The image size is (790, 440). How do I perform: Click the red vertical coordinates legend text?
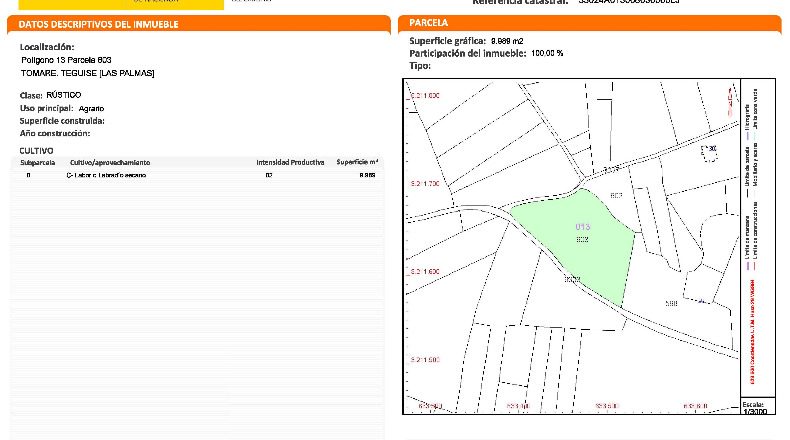[753, 332]
